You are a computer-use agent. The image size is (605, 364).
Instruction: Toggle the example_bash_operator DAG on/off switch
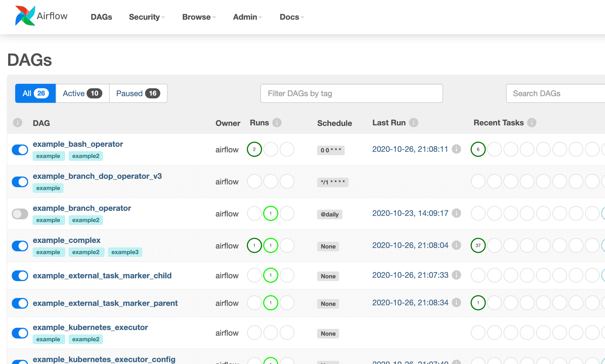pyautogui.click(x=20, y=149)
